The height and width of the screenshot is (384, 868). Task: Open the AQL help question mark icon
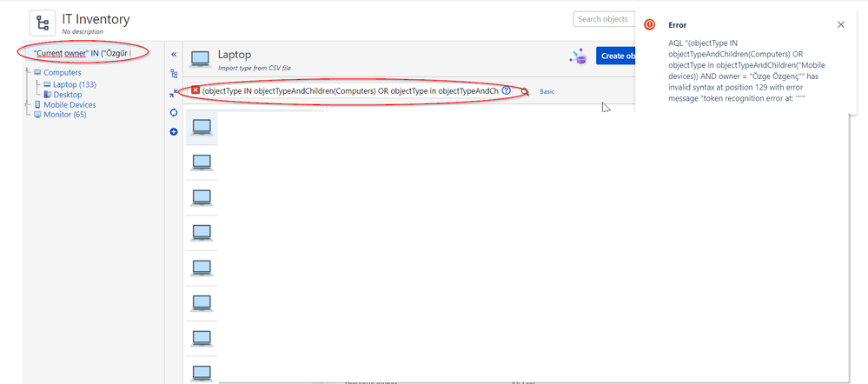pos(506,90)
